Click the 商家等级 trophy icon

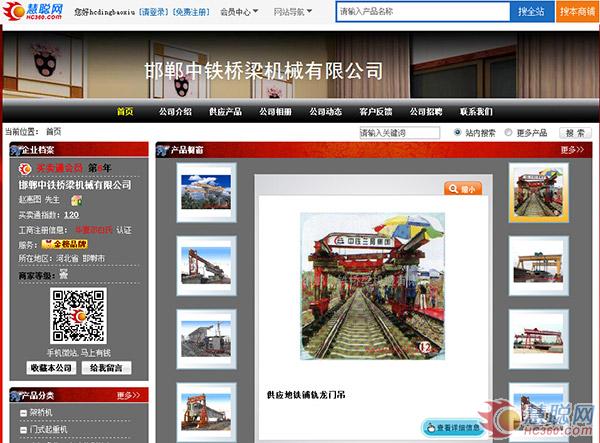pyautogui.click(x=64, y=274)
